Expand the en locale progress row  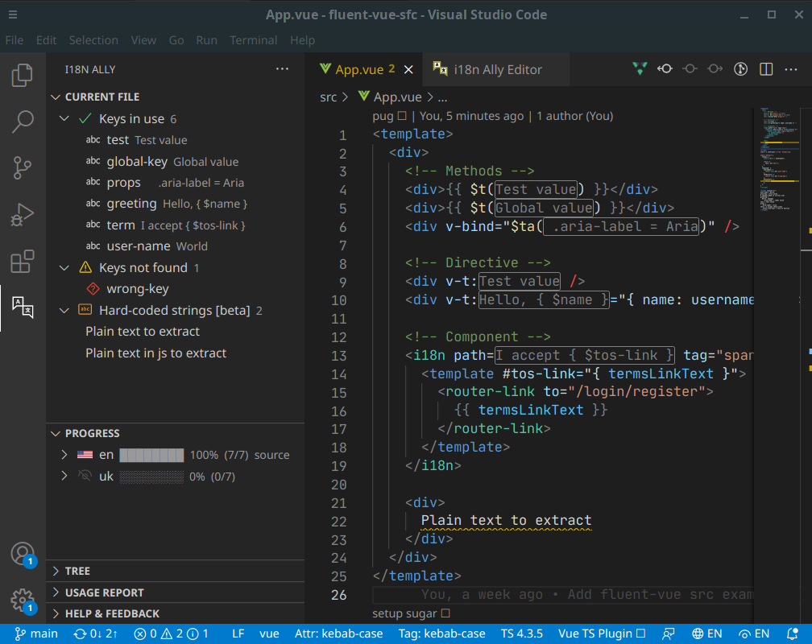click(64, 455)
